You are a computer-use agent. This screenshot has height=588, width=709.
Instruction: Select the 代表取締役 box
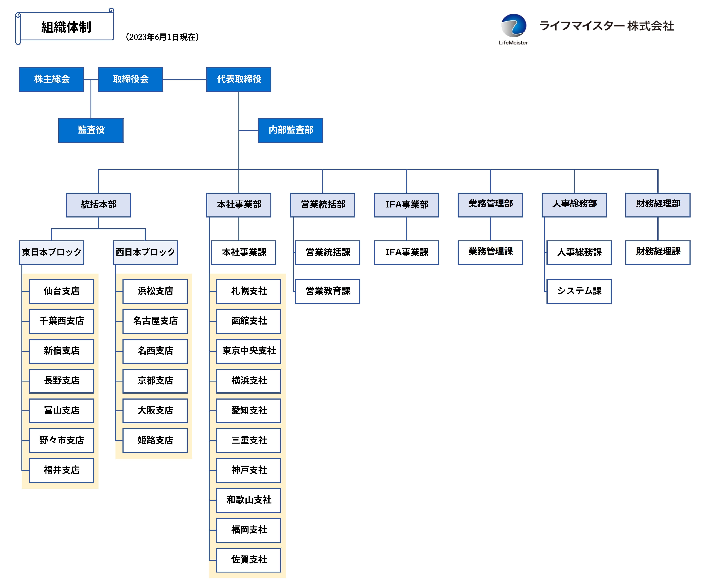[x=239, y=79]
